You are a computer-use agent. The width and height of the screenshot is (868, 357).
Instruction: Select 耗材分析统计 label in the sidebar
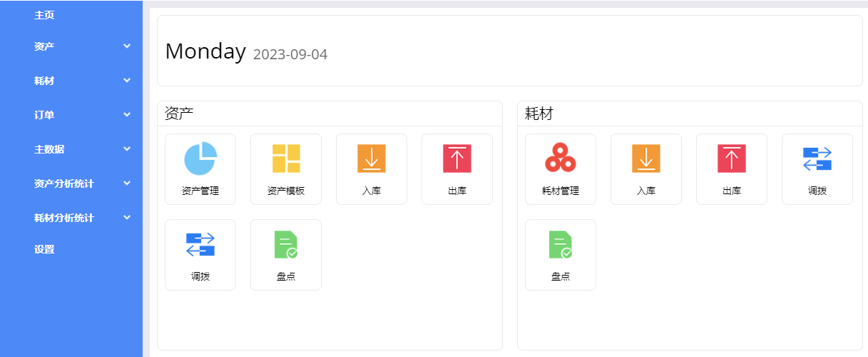[64, 218]
